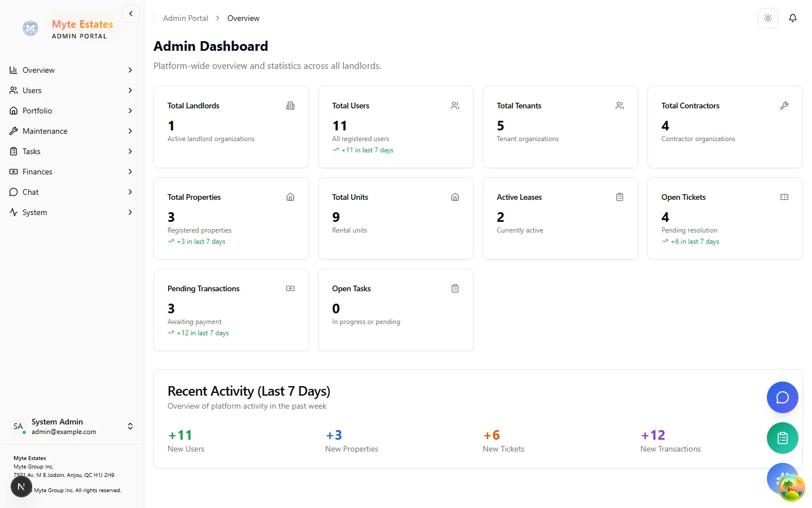Click people icon on Total Tenants card
812x508 pixels.
pyautogui.click(x=620, y=106)
